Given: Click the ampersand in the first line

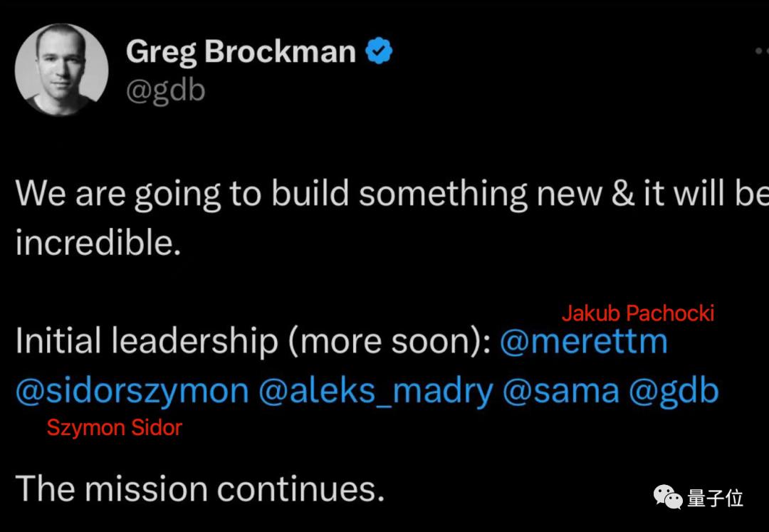Looking at the screenshot, I should point(622,194).
